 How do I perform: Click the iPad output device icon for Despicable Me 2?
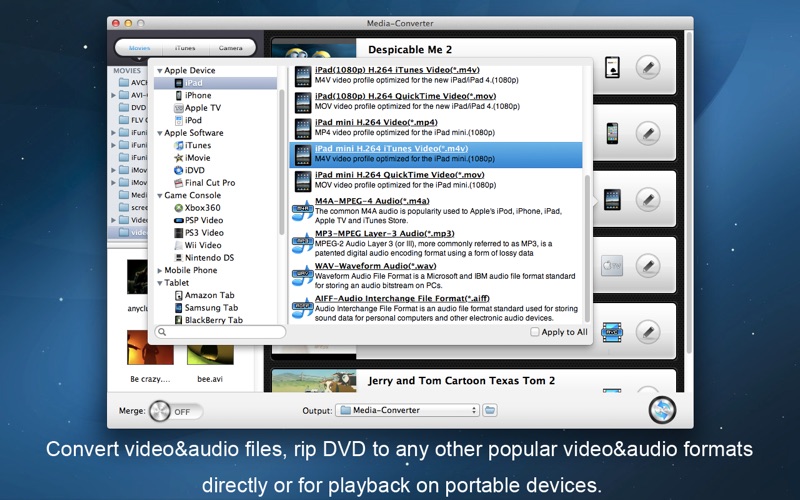pos(612,67)
